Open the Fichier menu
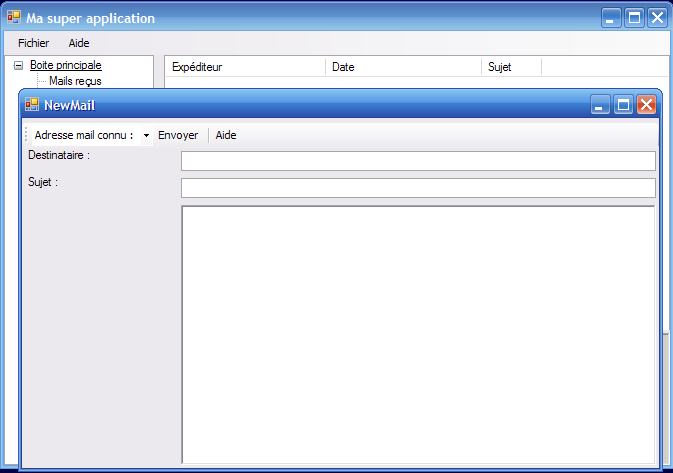This screenshot has height=473, width=673. pos(33,43)
